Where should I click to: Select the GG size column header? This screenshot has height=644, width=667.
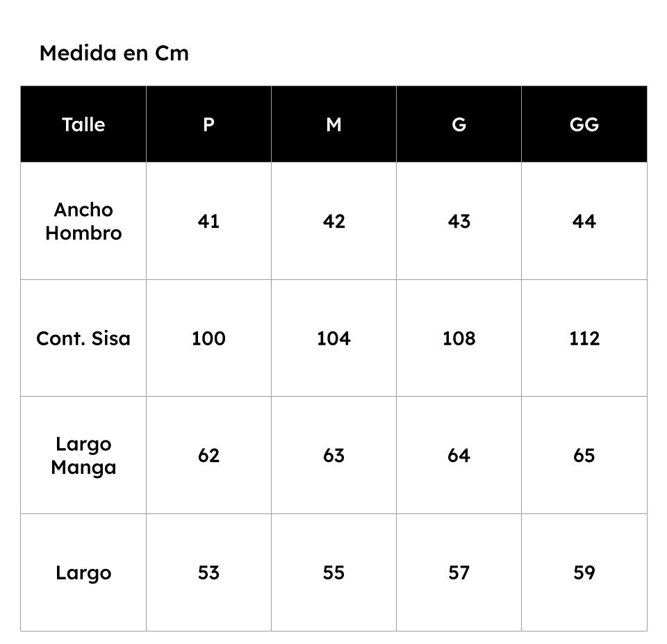click(x=584, y=124)
